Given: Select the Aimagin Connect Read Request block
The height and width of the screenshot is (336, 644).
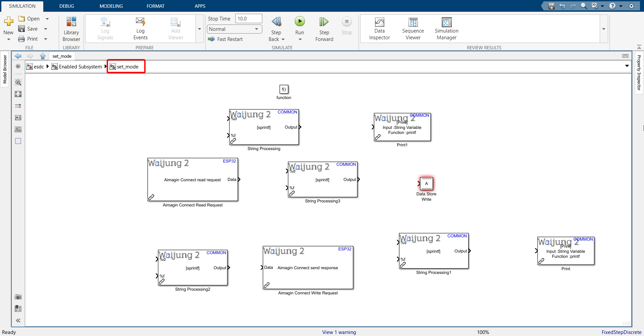Looking at the screenshot, I should point(193,180).
